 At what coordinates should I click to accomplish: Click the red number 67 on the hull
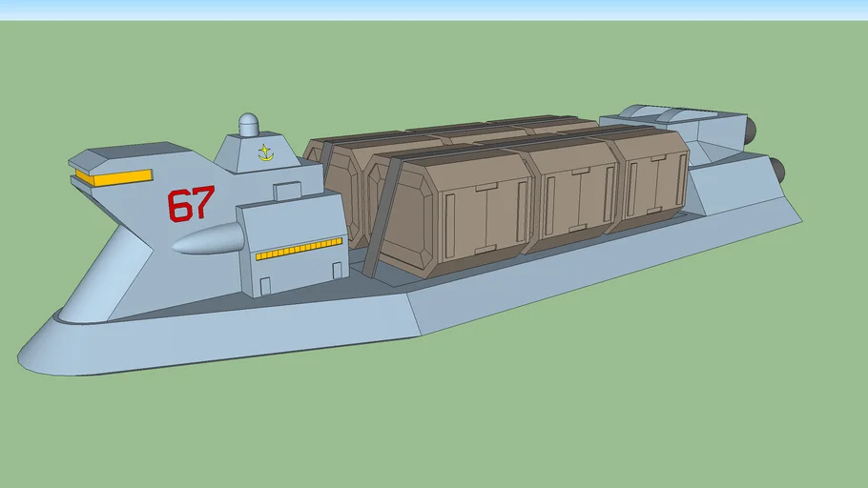(191, 204)
